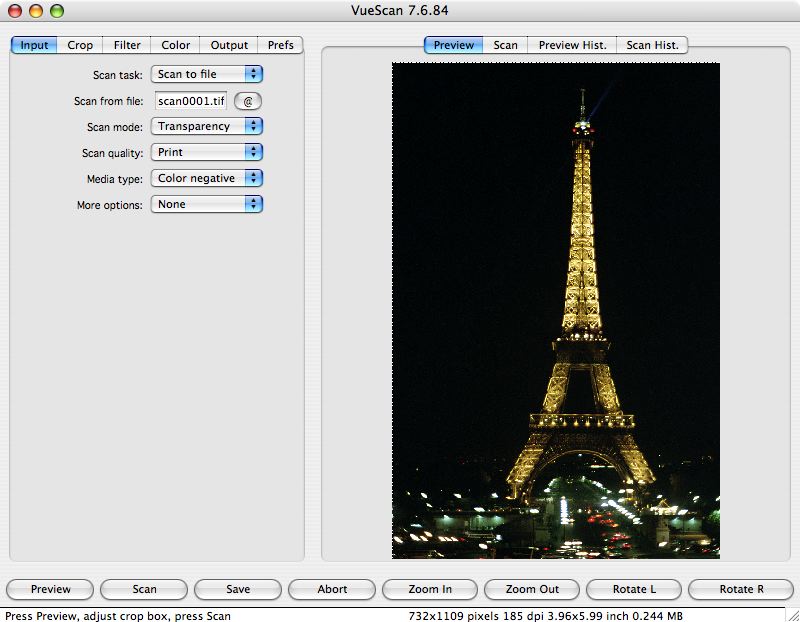Go to the Output tab
This screenshot has height=622, width=800.
pos(229,45)
